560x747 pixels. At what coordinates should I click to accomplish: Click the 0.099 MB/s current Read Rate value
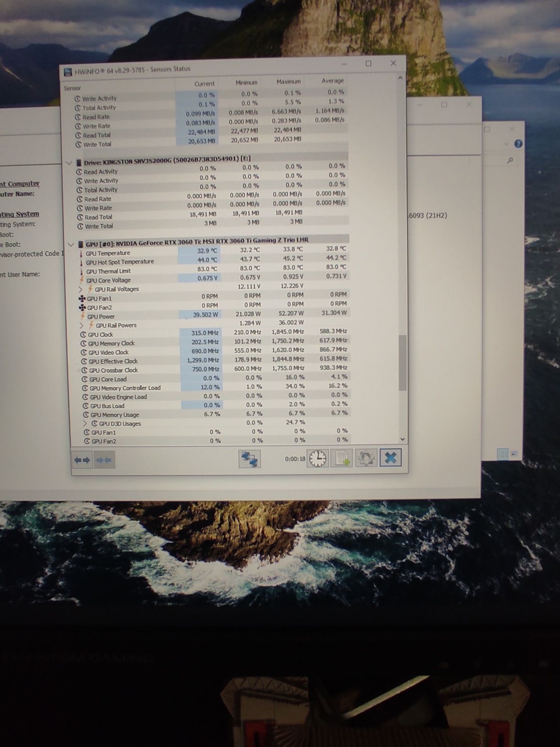pos(200,114)
